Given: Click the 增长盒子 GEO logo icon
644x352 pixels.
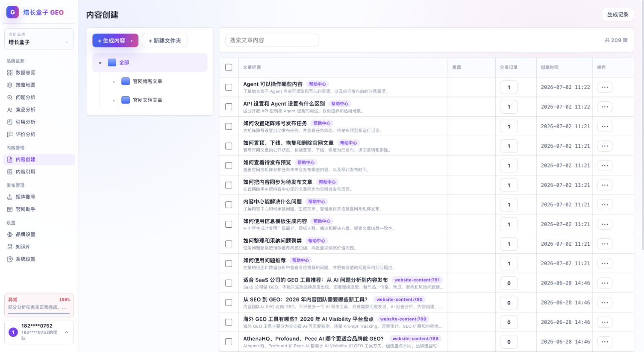Looking at the screenshot, I should (12, 12).
